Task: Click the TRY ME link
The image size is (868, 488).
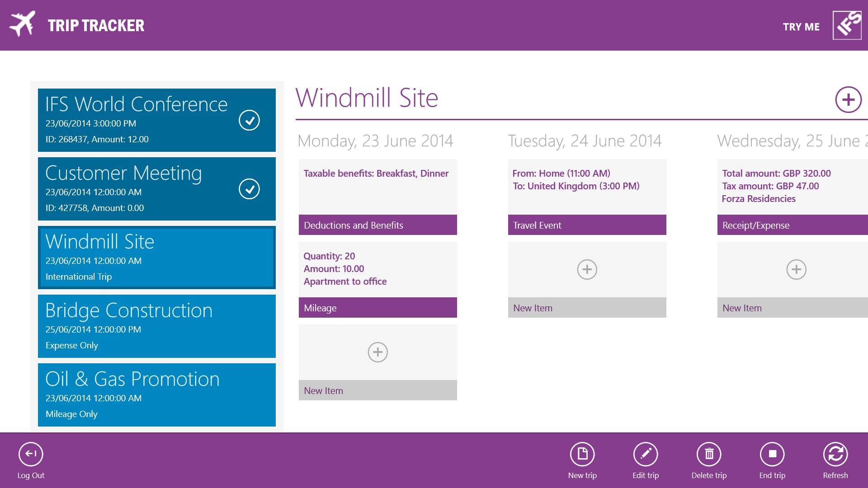Action: tap(801, 27)
